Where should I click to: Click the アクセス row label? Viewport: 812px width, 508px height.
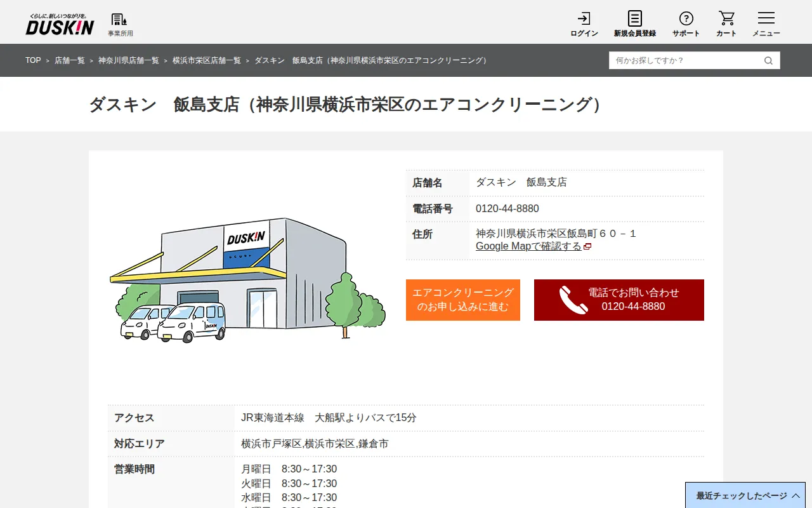pos(134,418)
